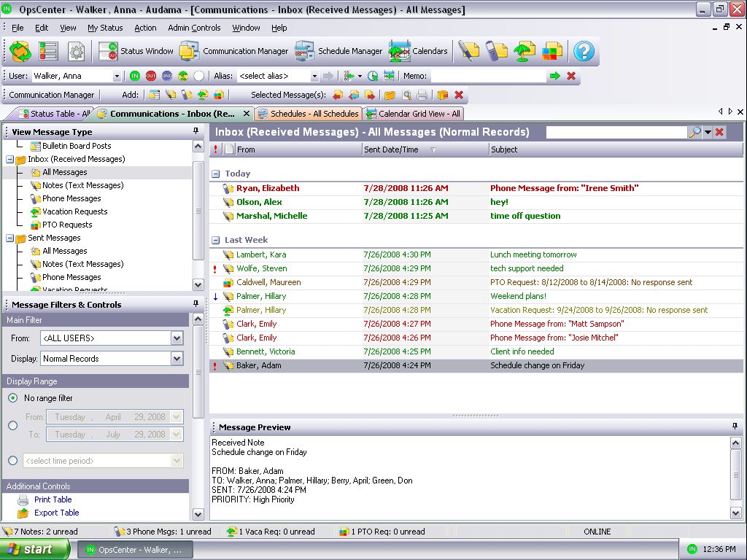
Task: Open the From '<ALL USERS>' dropdown
Action: click(177, 338)
